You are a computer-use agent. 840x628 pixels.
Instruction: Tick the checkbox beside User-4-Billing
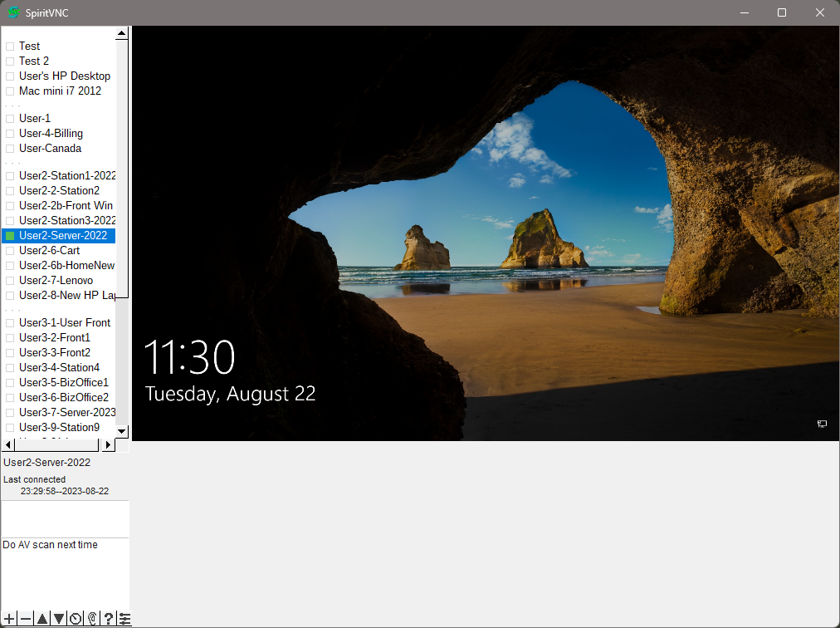click(x=9, y=133)
